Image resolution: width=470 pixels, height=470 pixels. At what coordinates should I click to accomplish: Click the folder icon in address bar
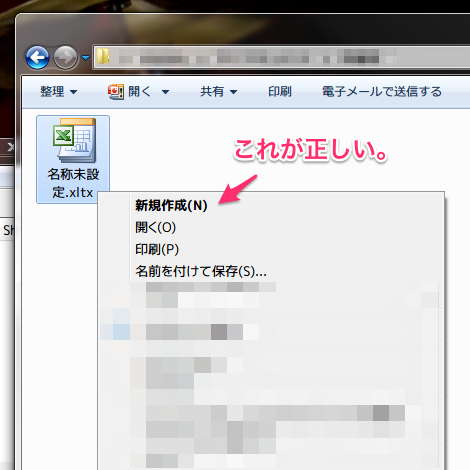(103, 57)
